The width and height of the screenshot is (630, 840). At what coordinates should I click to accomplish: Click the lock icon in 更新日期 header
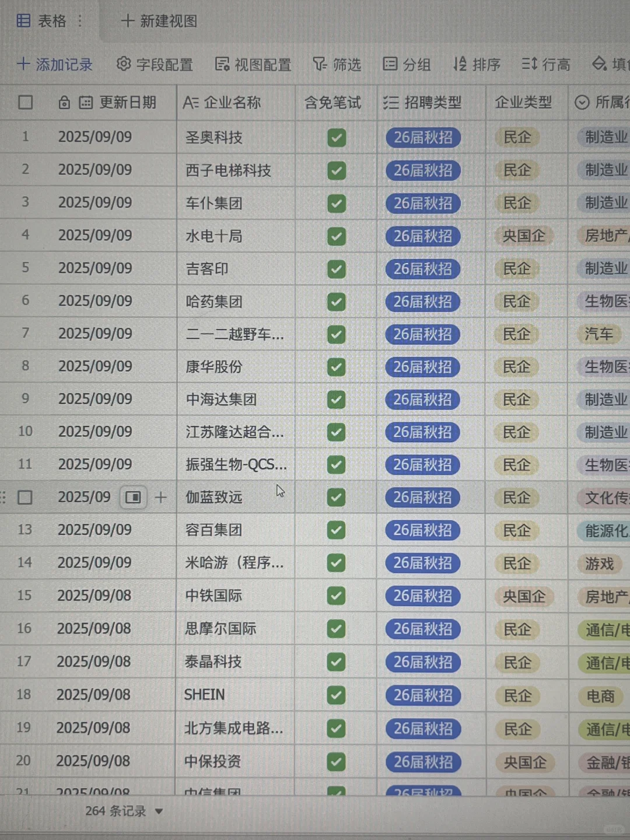pos(64,103)
